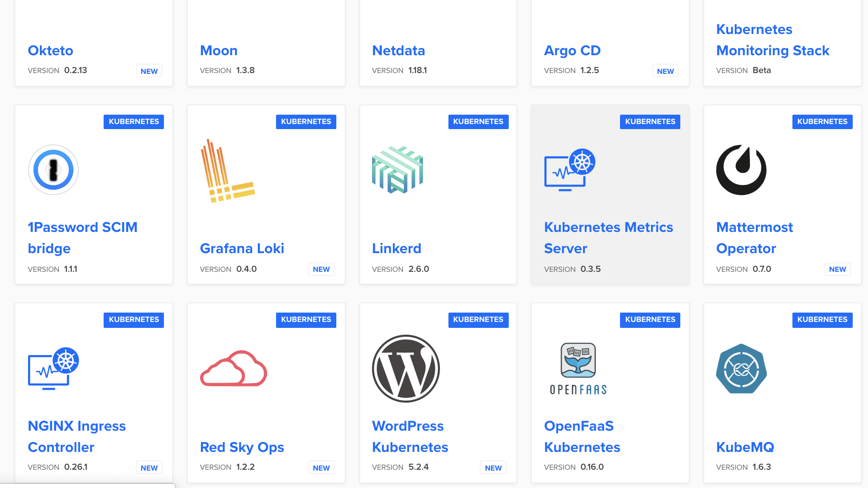Viewport: 868px width, 488px height.
Task: Click the Netdata version 1.18.1 link
Action: pyautogui.click(x=399, y=50)
